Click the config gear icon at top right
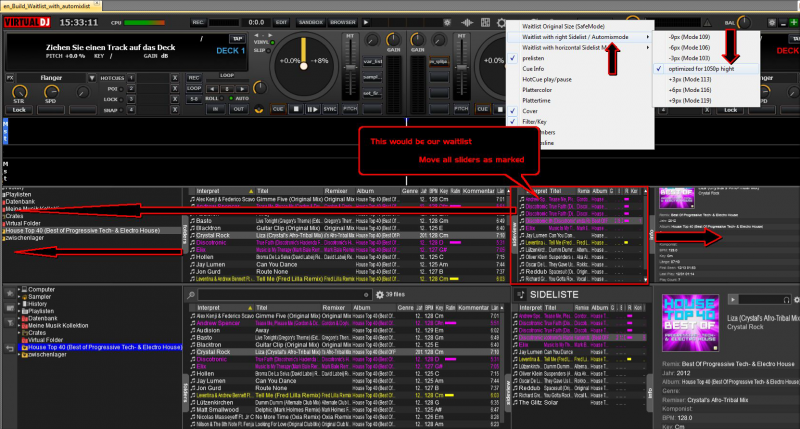 pos(771,22)
